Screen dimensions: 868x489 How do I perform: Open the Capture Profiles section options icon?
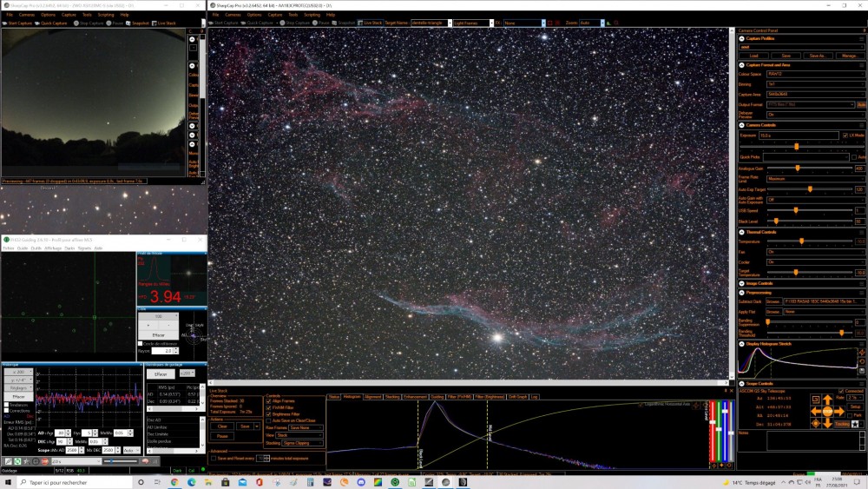pyautogui.click(x=861, y=39)
